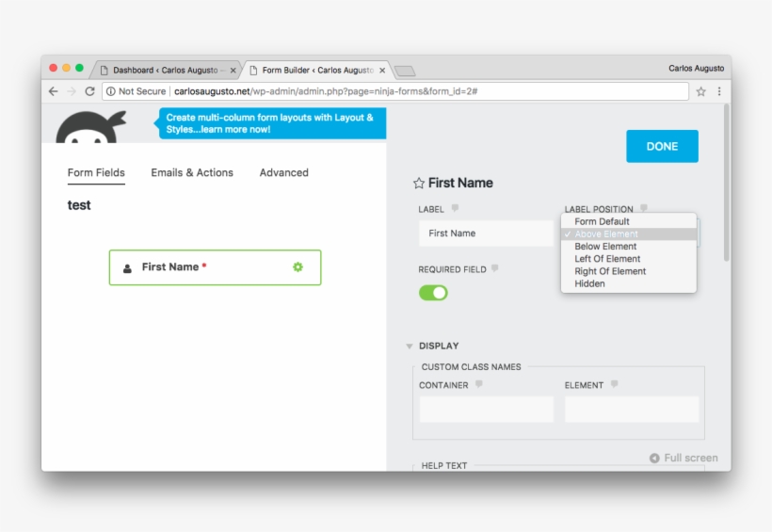Switch to the Emails & Actions tab

click(192, 173)
